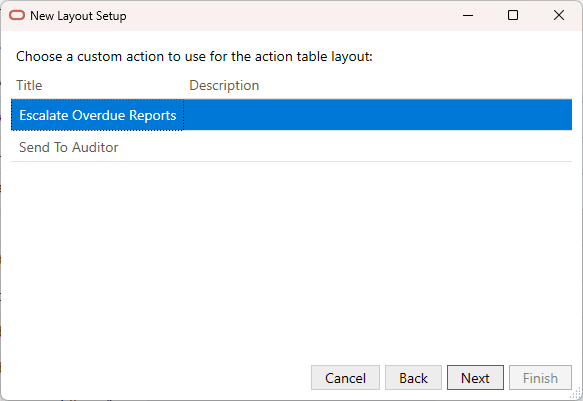Maximize the New Layout Setup window

pos(513,15)
